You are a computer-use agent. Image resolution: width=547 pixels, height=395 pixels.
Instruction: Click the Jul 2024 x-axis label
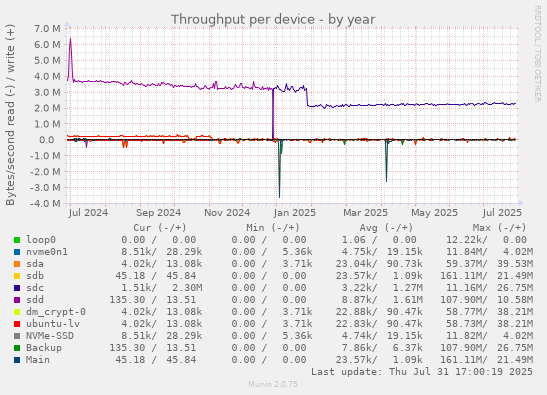[x=88, y=213]
